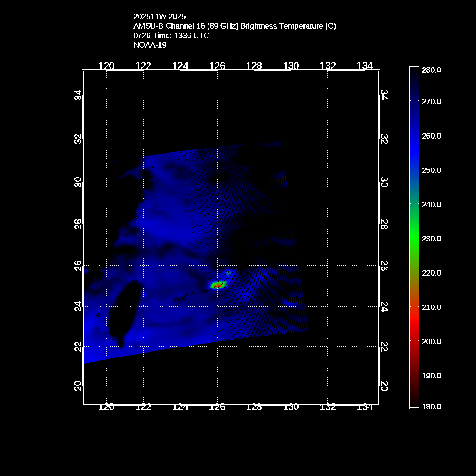Click the 0726 Time: 1336 UTC text
The image size is (476, 476).
click(x=171, y=36)
